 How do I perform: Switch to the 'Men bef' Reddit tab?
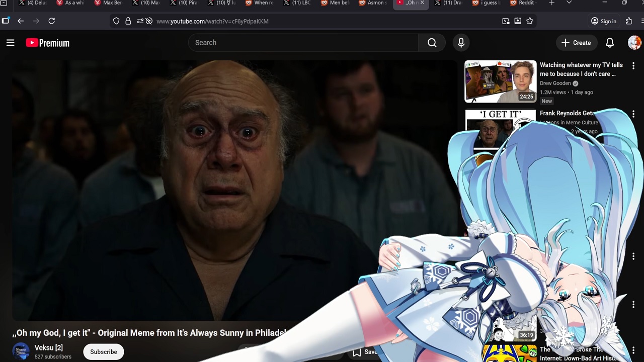click(x=334, y=3)
